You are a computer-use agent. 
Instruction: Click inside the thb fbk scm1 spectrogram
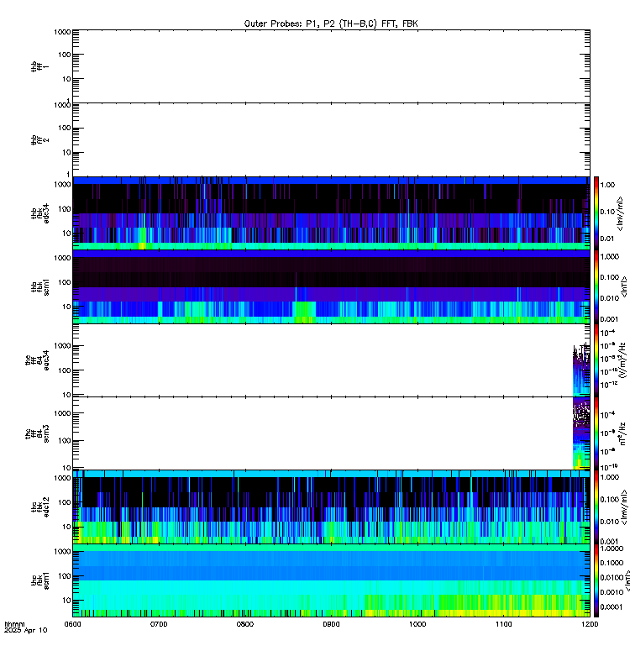(331, 286)
